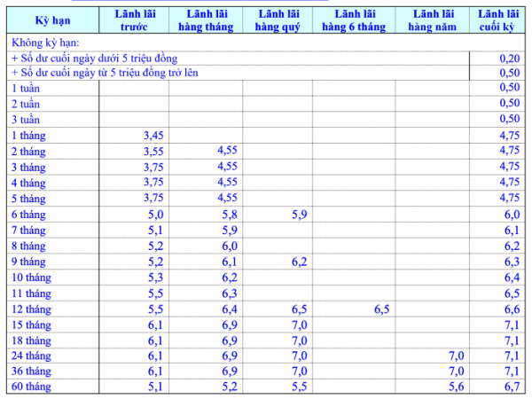The height and width of the screenshot is (399, 532).
Task: Select the '2 tháng' term label
Action: (x=28, y=152)
